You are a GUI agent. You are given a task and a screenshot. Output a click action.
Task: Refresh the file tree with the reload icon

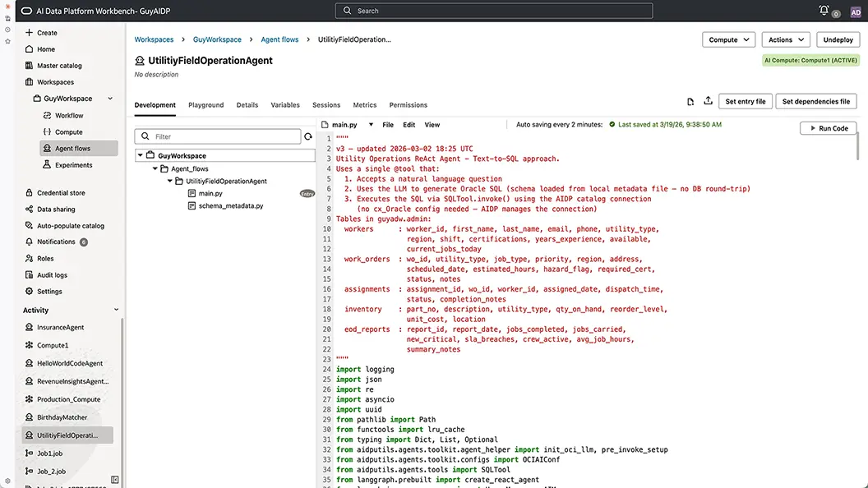tap(308, 136)
